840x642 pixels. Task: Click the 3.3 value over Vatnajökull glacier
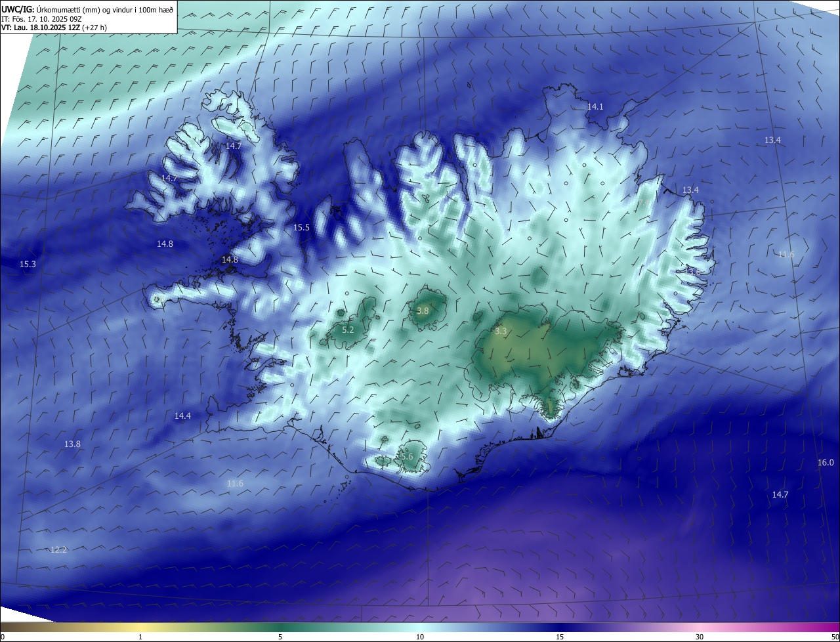coord(501,332)
